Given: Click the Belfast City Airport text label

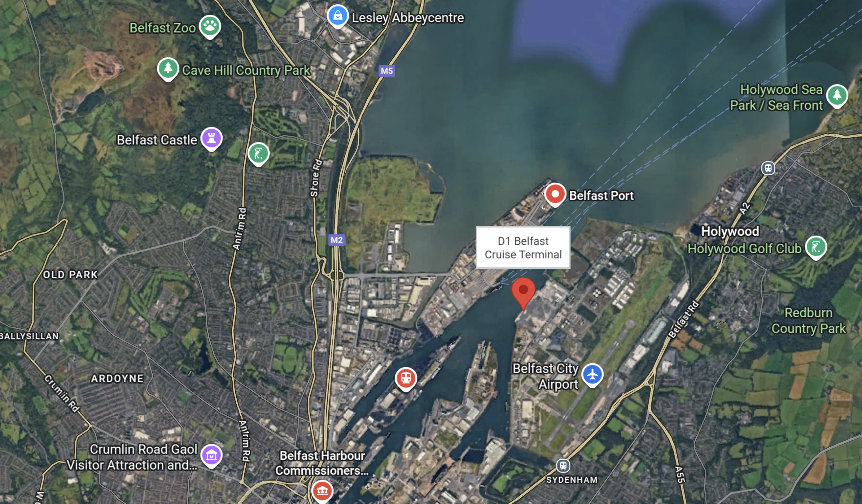Looking at the screenshot, I should point(545,376).
